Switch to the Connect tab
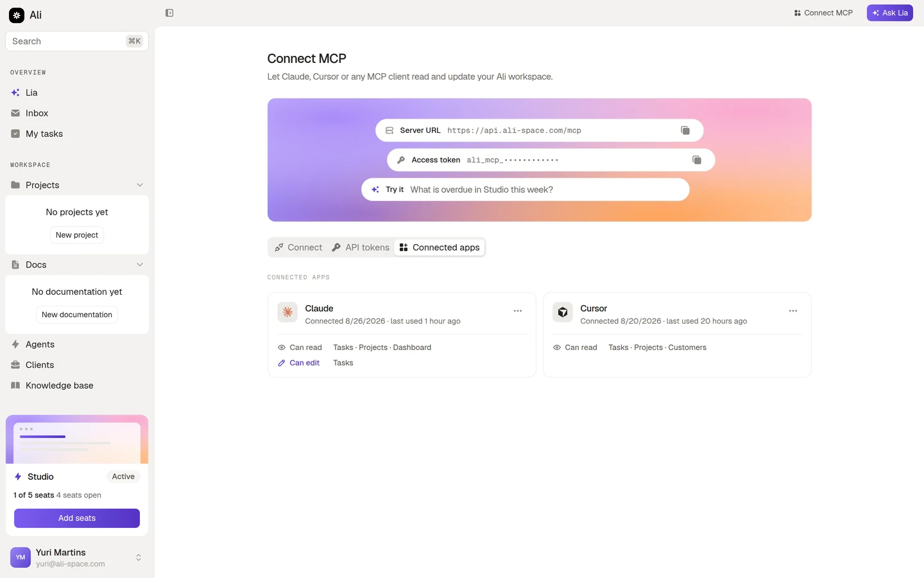 click(298, 247)
